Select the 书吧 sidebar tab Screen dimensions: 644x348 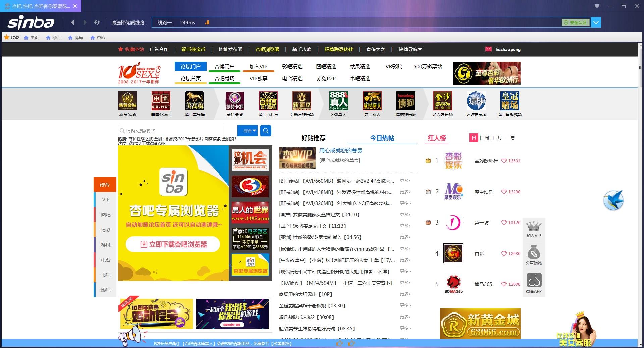click(105, 275)
